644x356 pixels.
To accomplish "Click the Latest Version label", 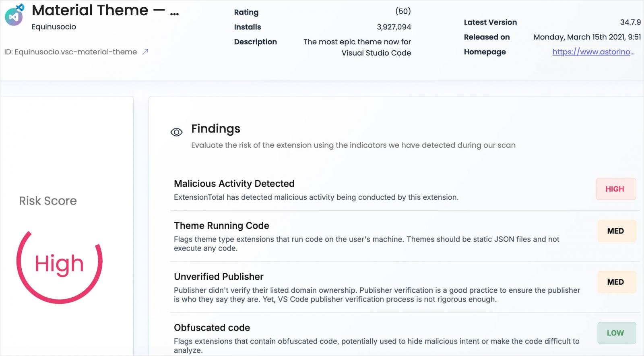I will (x=490, y=22).
